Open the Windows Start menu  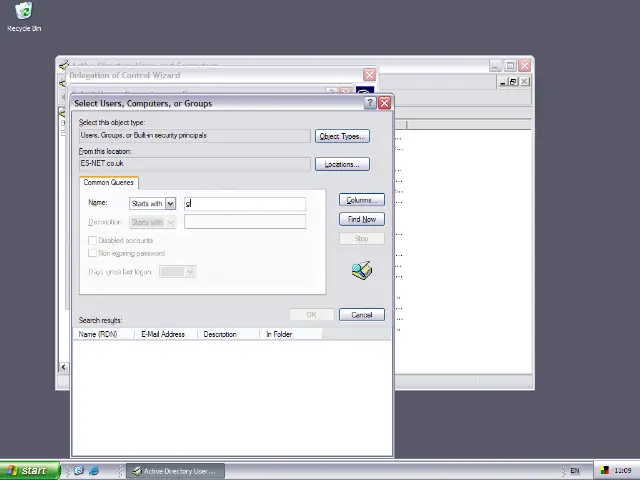tap(30, 471)
